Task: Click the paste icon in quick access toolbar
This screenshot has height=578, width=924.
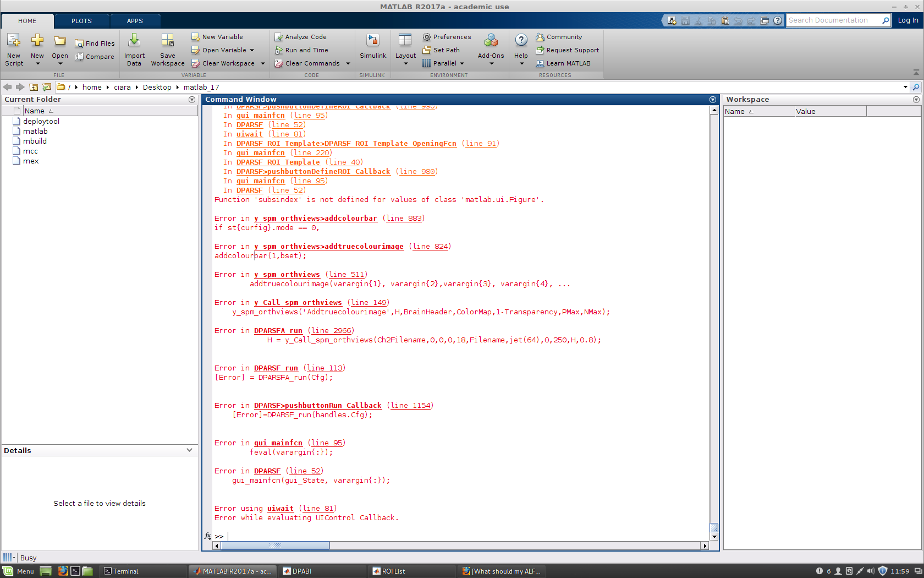Action: 725,20
